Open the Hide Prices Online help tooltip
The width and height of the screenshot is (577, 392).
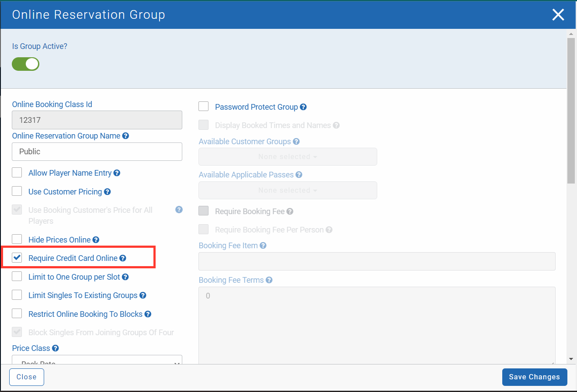click(96, 239)
